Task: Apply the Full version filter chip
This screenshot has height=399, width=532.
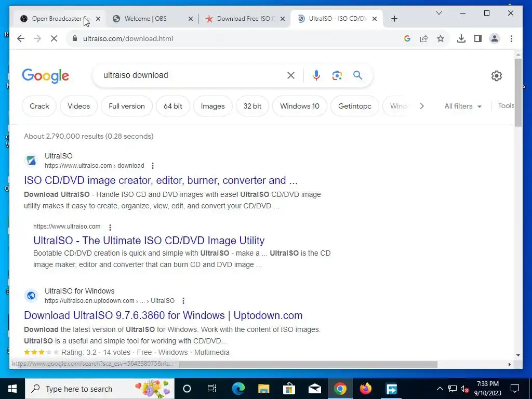Action: (x=127, y=106)
